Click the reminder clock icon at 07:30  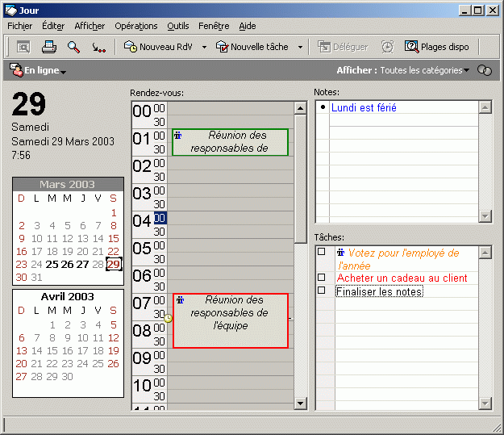point(168,319)
